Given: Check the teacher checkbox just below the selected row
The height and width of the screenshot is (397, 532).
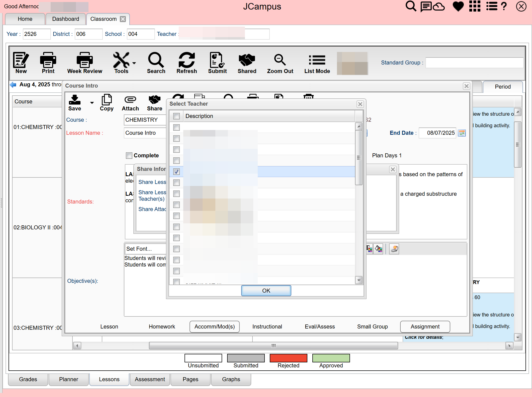Looking at the screenshot, I should point(176,183).
